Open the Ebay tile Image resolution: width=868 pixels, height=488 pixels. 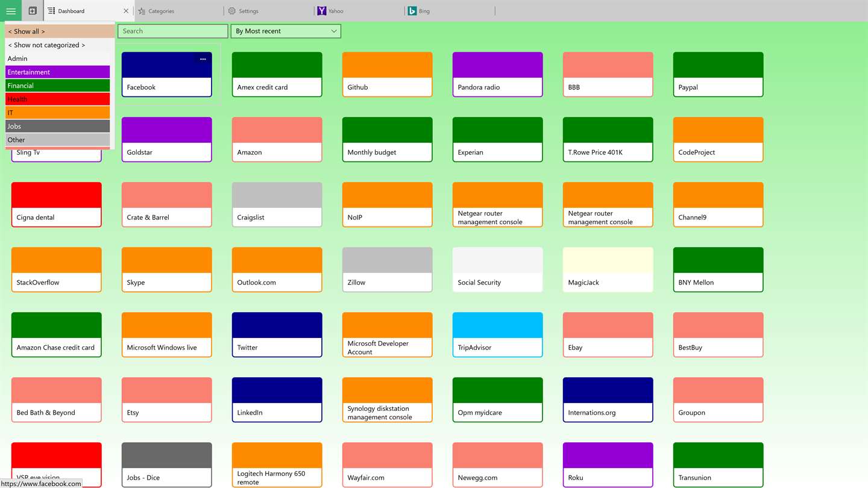click(608, 334)
